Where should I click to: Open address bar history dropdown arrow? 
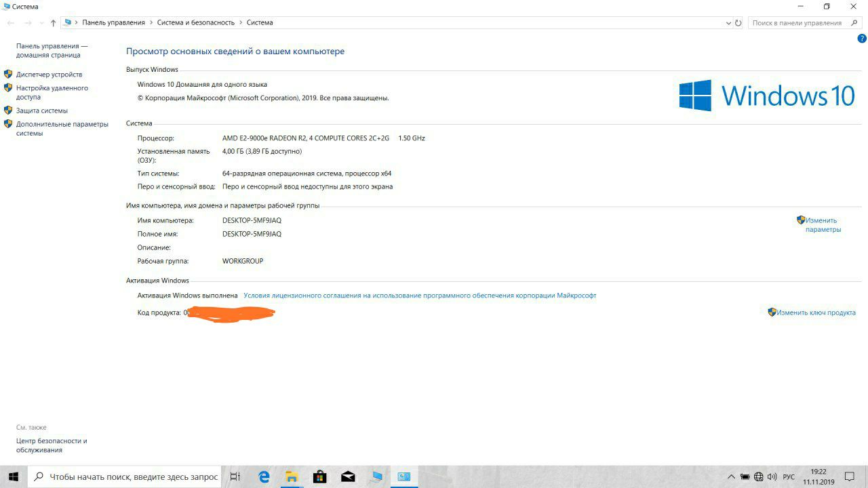pos(728,23)
